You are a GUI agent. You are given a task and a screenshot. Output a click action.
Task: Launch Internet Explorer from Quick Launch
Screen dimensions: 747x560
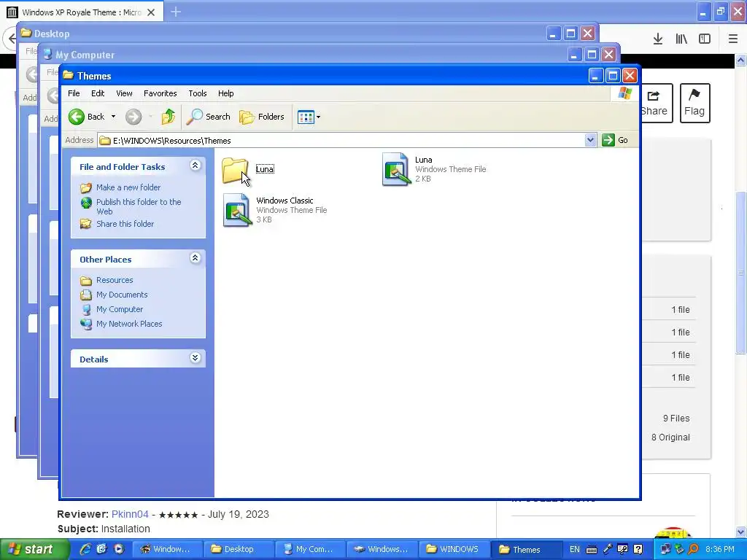85,549
